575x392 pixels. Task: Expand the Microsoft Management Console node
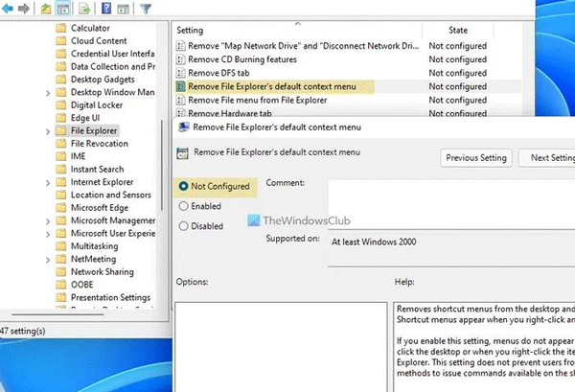[x=48, y=221]
